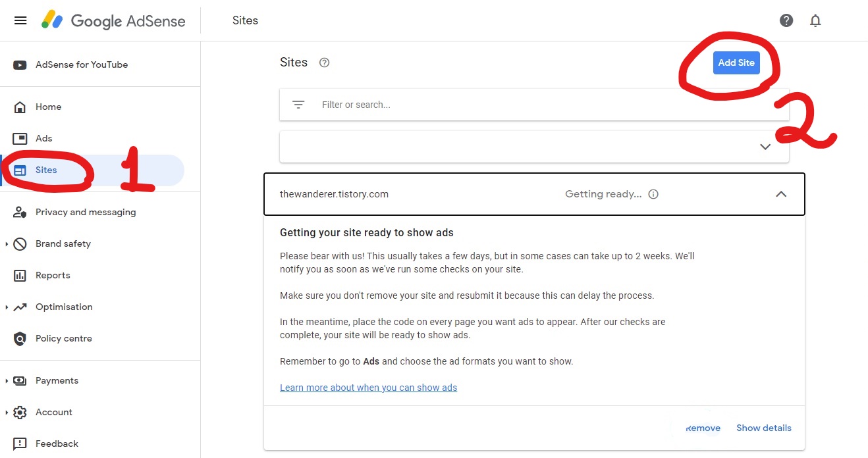
Task: Expand the collapsed panel chevron below filter
Action: point(765,147)
